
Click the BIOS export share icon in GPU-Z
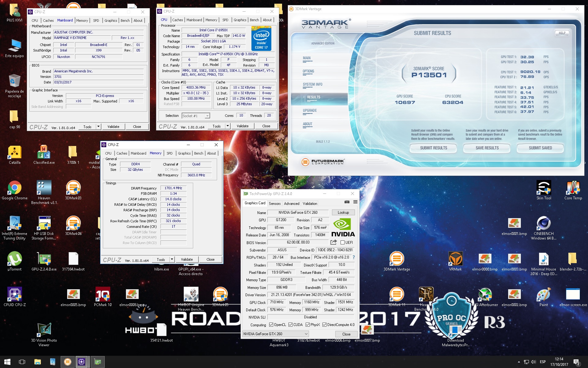click(334, 242)
